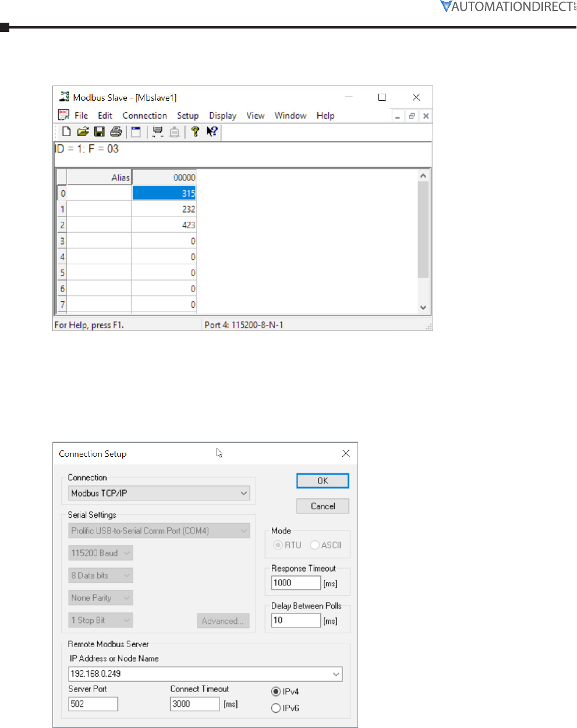Image resolution: width=577 pixels, height=728 pixels.
Task: Expand the Prolific USB-to-Serial Comm Port dropdown
Action: click(x=159, y=531)
